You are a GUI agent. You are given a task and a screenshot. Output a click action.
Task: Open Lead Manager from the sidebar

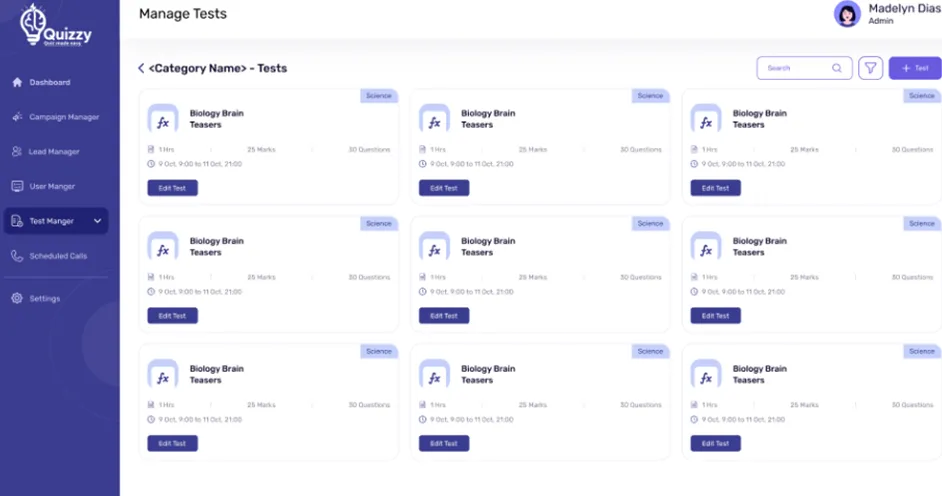[54, 152]
